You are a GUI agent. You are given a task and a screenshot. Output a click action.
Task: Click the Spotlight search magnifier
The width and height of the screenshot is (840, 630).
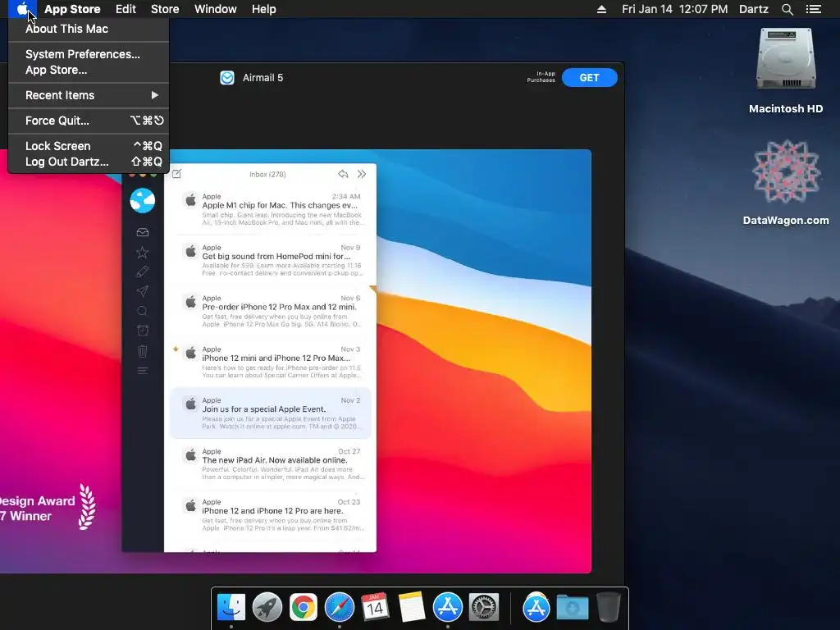coord(787,9)
